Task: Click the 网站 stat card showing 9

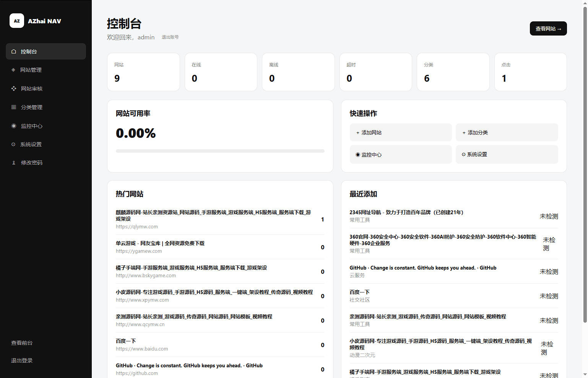Action: [x=143, y=72]
